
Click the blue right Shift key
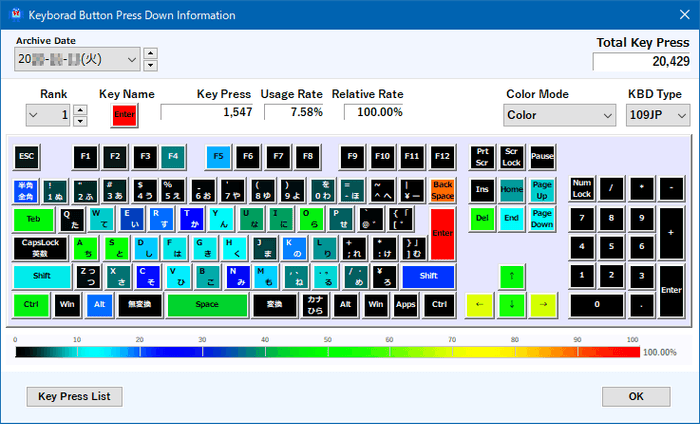428,276
